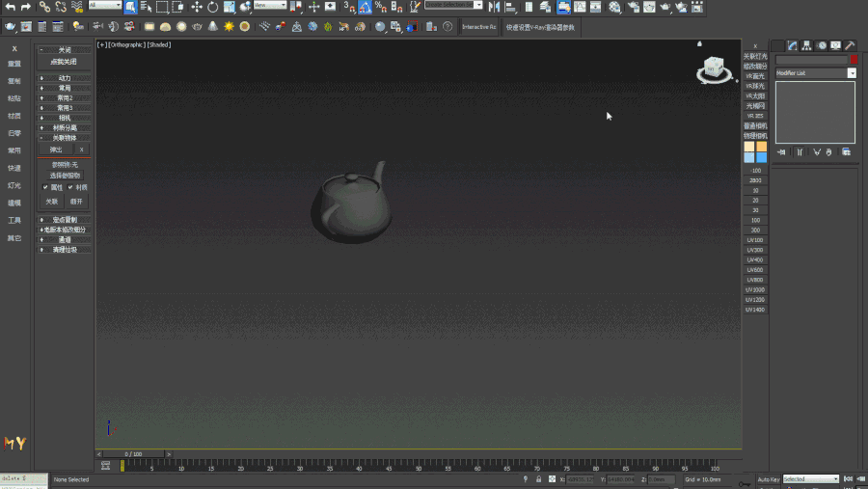Open the Curve Editor icon

pyautogui.click(x=580, y=7)
